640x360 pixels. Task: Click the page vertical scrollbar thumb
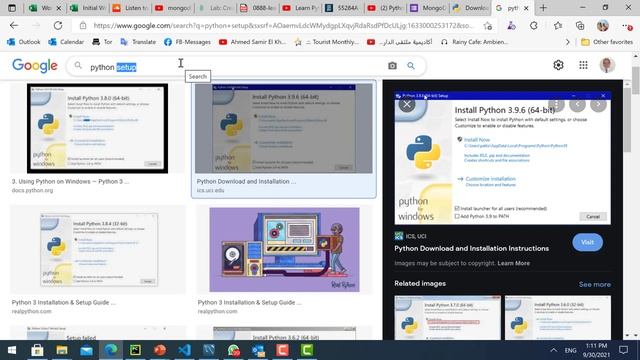(636, 80)
